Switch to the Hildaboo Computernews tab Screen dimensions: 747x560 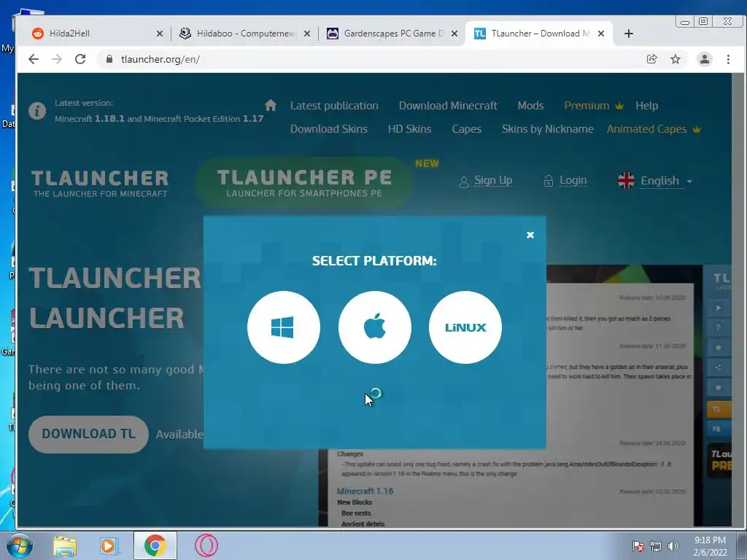(x=245, y=34)
